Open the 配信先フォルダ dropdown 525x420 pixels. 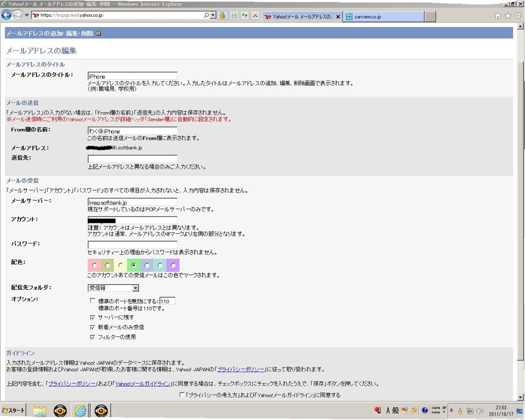(114, 288)
